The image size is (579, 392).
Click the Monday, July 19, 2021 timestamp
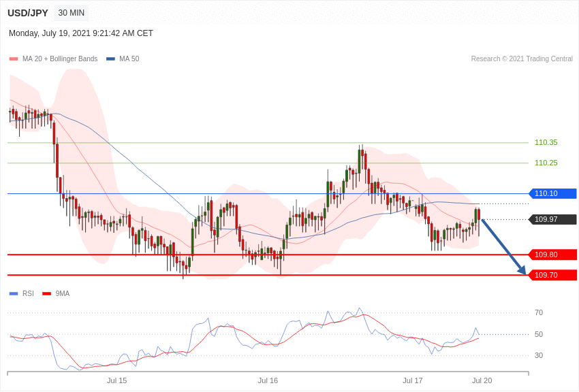(81, 33)
